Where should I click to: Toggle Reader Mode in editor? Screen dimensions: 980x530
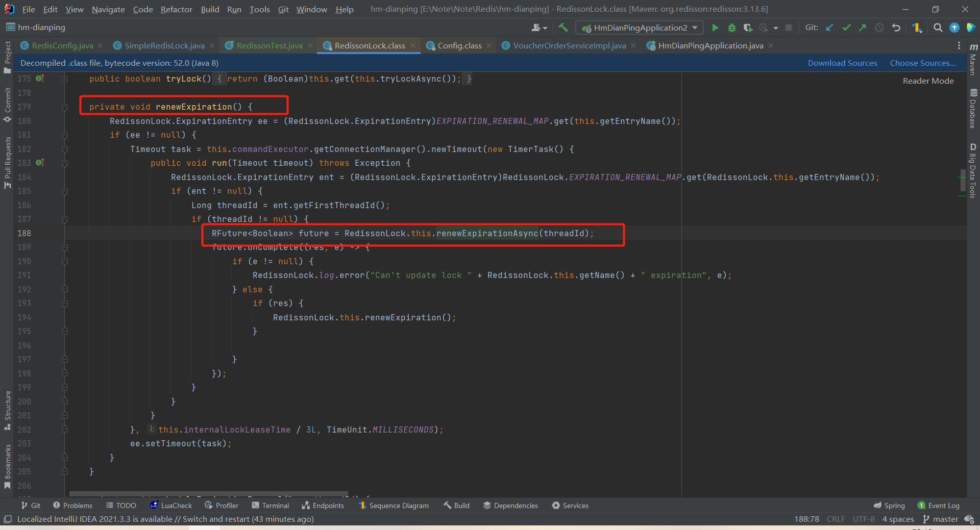(928, 81)
